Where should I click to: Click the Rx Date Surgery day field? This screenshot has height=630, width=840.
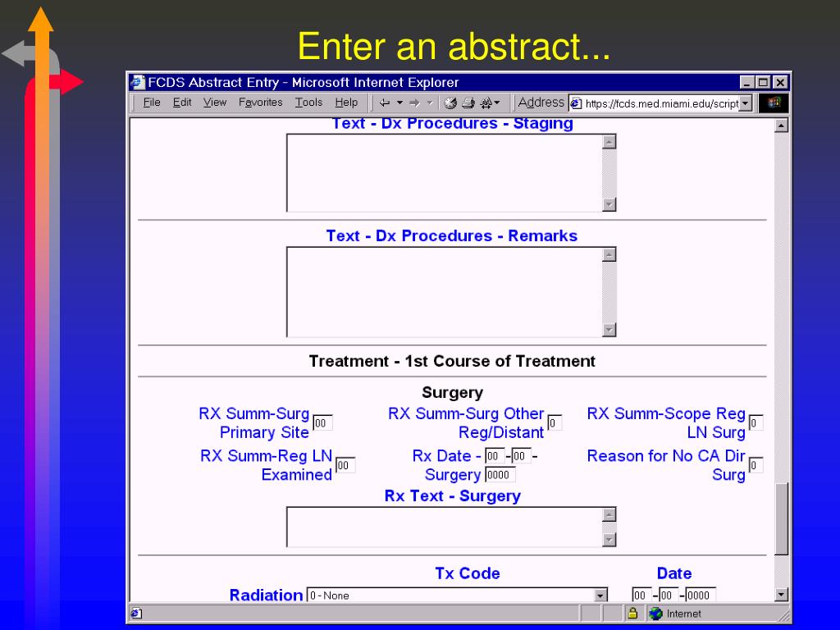pos(521,456)
